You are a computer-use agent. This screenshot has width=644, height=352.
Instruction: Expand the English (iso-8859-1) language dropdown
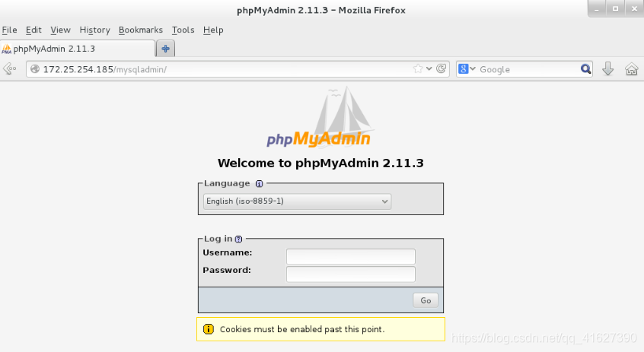pos(298,201)
